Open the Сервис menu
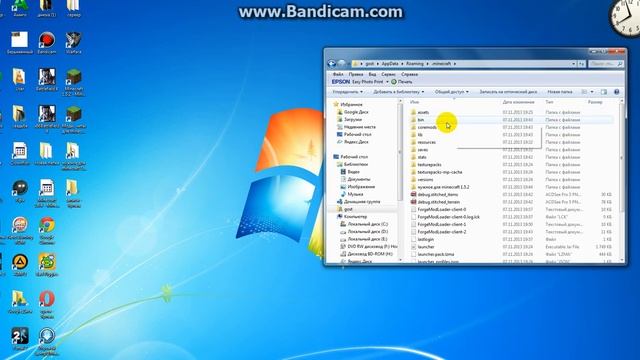 [x=389, y=75]
